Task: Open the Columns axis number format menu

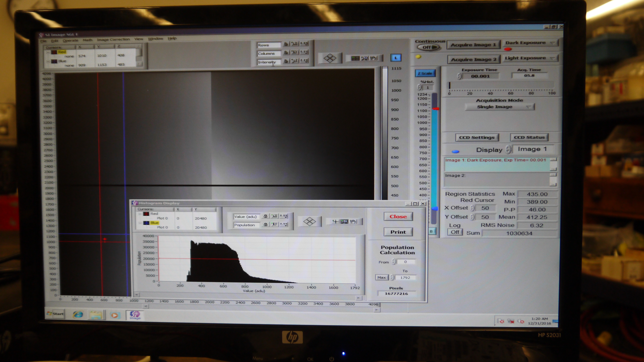Action: (x=304, y=52)
